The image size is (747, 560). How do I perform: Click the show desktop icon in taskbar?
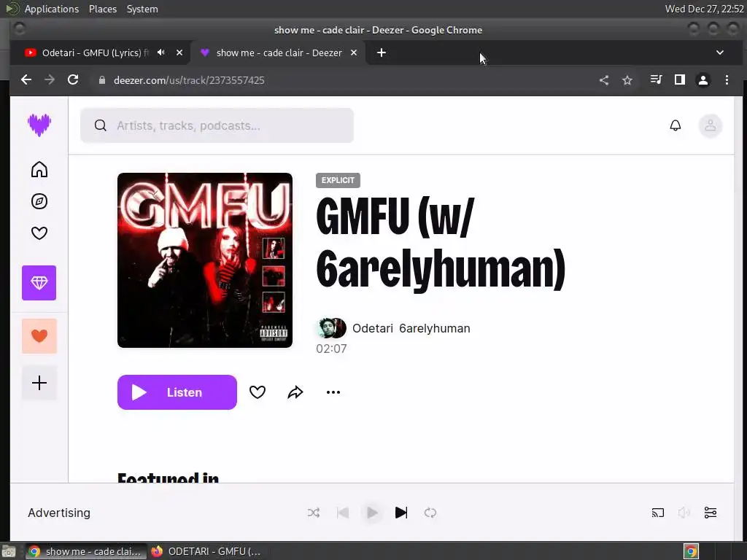[9, 551]
